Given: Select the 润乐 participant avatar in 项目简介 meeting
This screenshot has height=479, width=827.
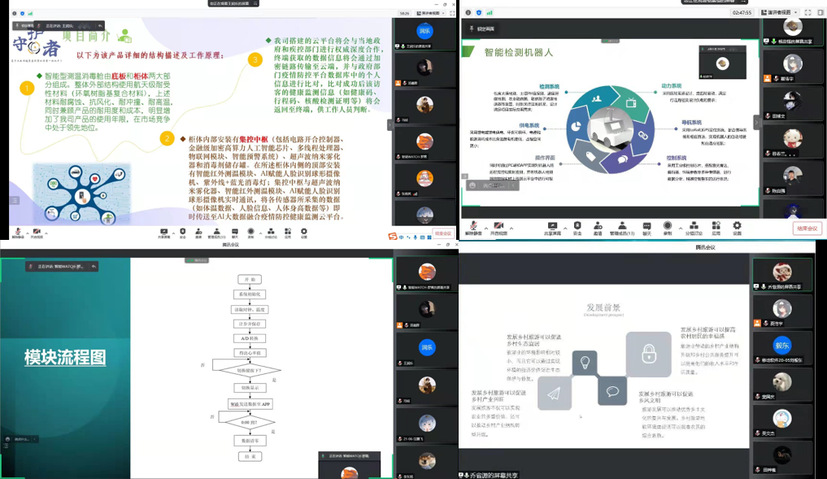Looking at the screenshot, I should (426, 32).
